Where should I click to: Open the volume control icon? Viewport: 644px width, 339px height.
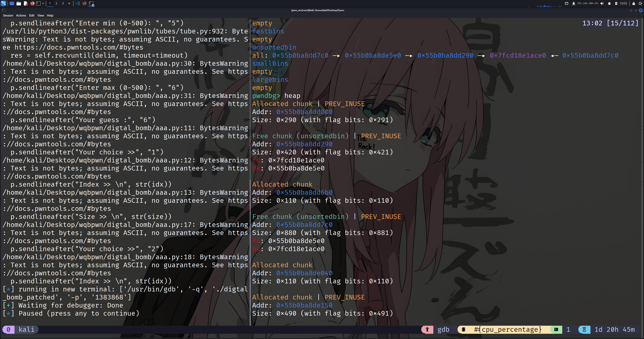point(602,3)
